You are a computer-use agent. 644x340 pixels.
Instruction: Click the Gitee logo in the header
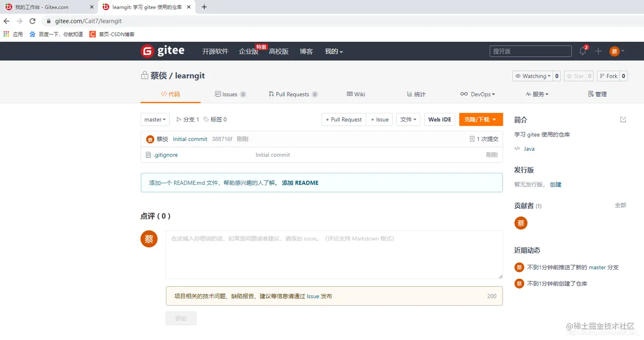point(162,51)
